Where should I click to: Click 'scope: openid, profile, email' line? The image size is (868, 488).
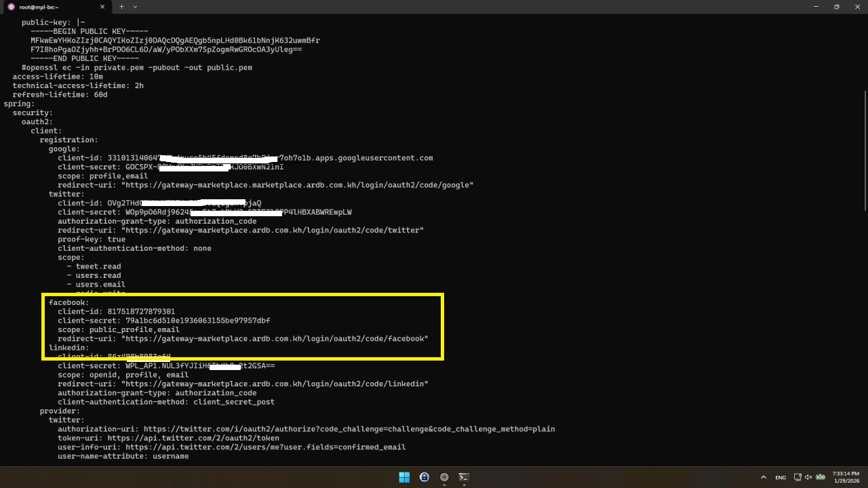pyautogui.click(x=123, y=375)
